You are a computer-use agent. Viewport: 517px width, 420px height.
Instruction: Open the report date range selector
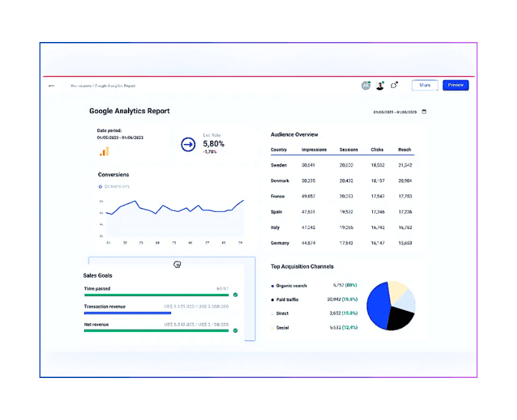coord(396,112)
